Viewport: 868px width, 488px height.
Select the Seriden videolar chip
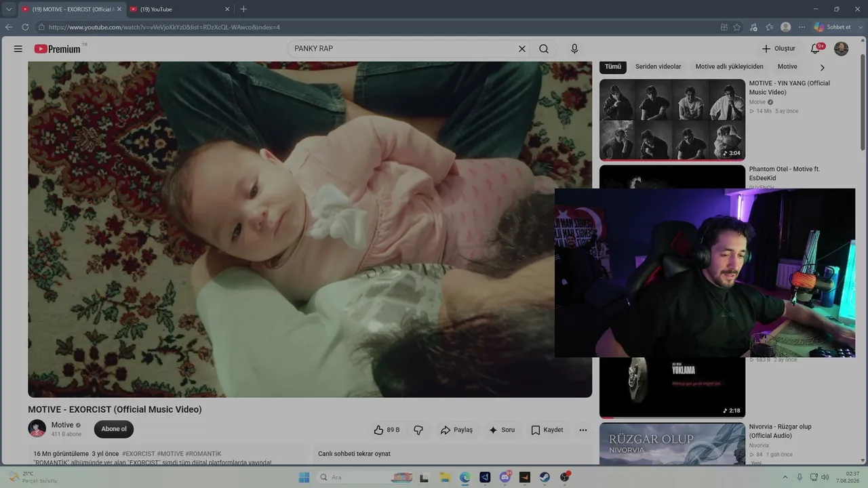tap(658, 67)
